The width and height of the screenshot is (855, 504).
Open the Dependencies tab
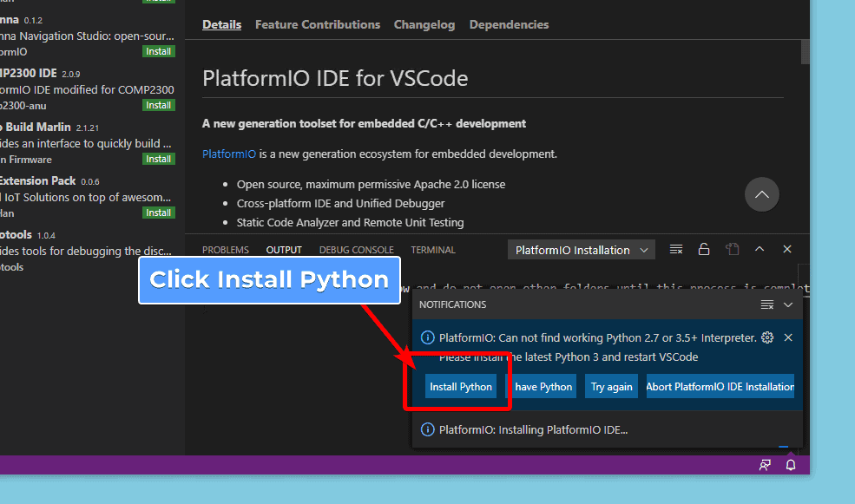[x=509, y=24]
